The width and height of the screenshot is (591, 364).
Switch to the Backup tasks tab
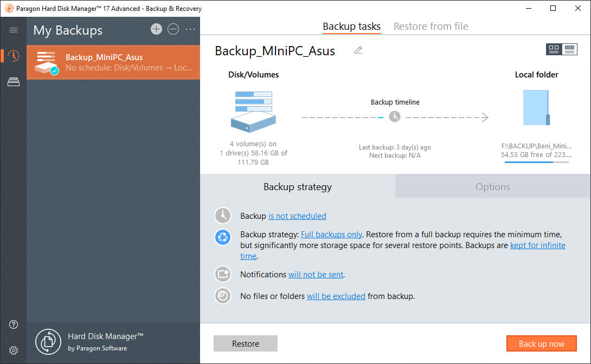(352, 27)
